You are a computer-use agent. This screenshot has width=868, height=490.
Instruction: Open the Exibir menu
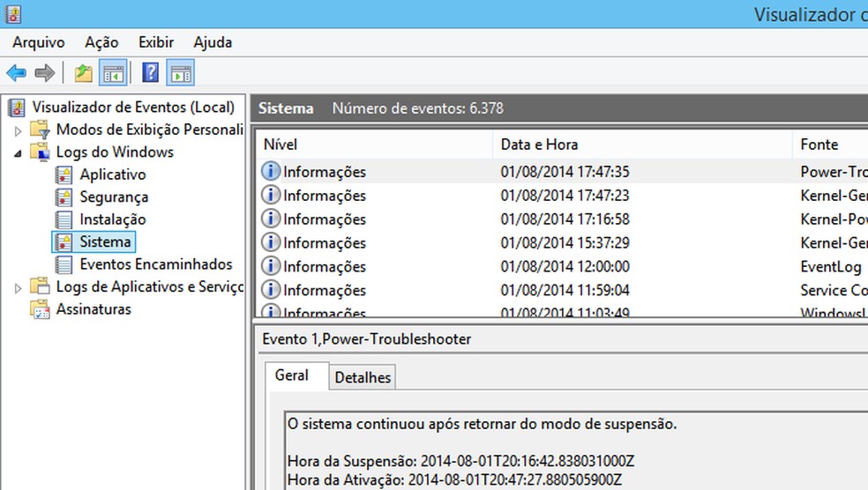(156, 42)
